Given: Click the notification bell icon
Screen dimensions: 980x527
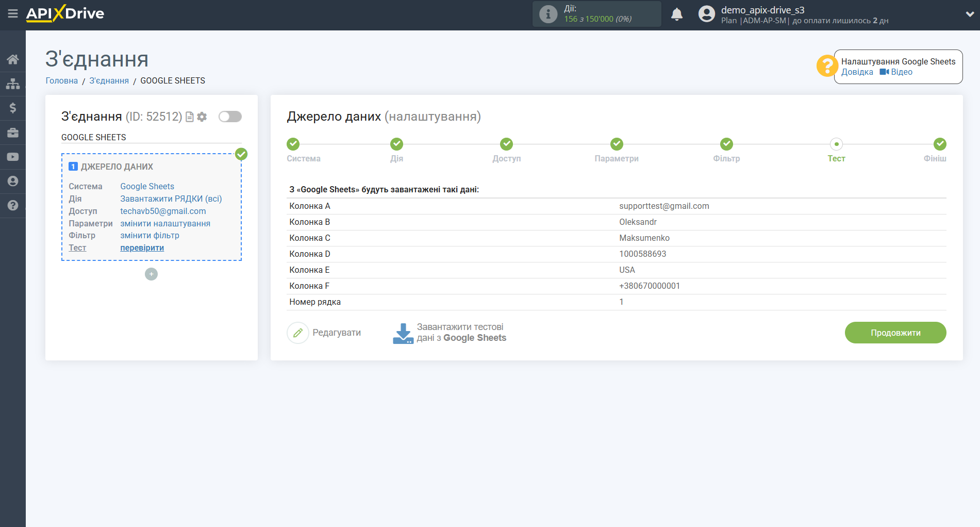Looking at the screenshot, I should [676, 14].
